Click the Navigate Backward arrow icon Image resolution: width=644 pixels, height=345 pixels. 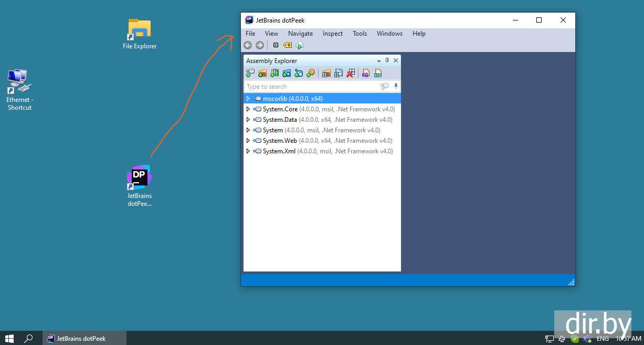tap(248, 45)
